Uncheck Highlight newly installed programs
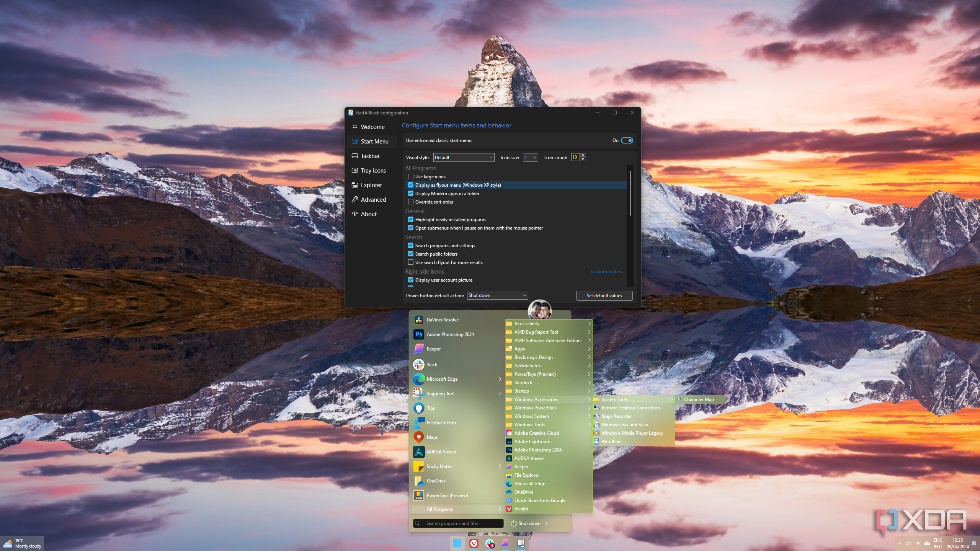This screenshot has width=980, height=551. tap(411, 220)
